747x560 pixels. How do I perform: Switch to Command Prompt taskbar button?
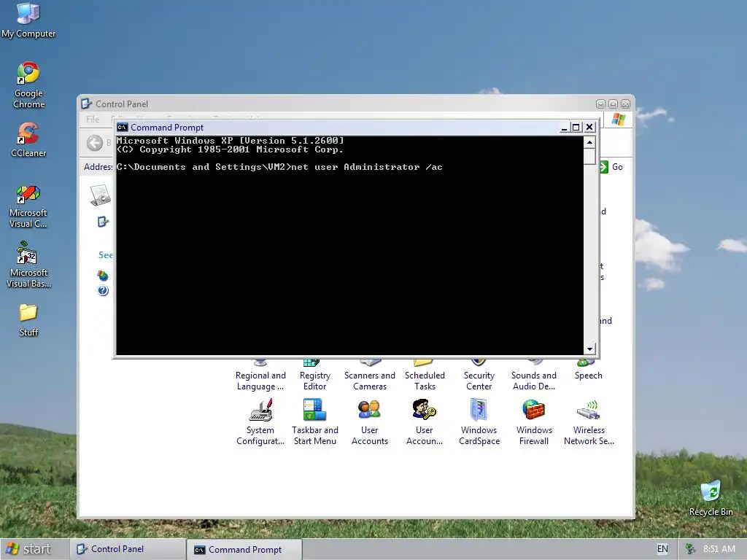coord(244,550)
